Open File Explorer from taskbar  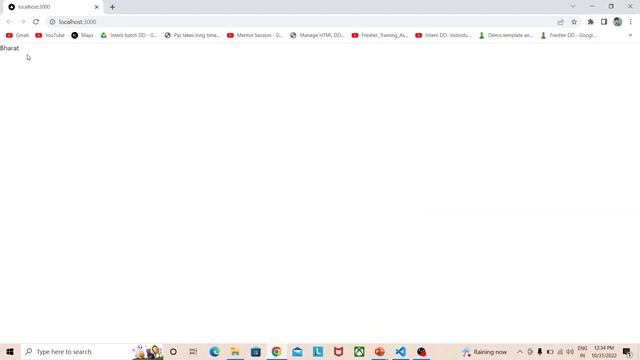pos(235,351)
